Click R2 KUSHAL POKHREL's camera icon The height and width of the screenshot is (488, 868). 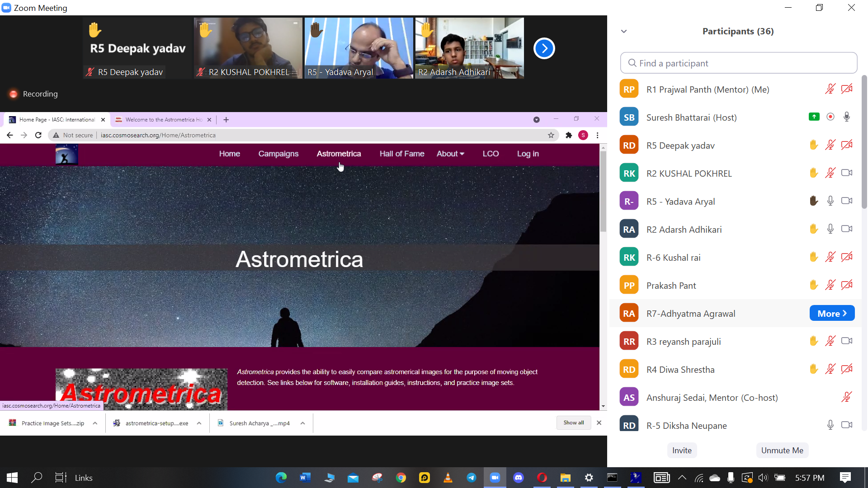point(847,173)
